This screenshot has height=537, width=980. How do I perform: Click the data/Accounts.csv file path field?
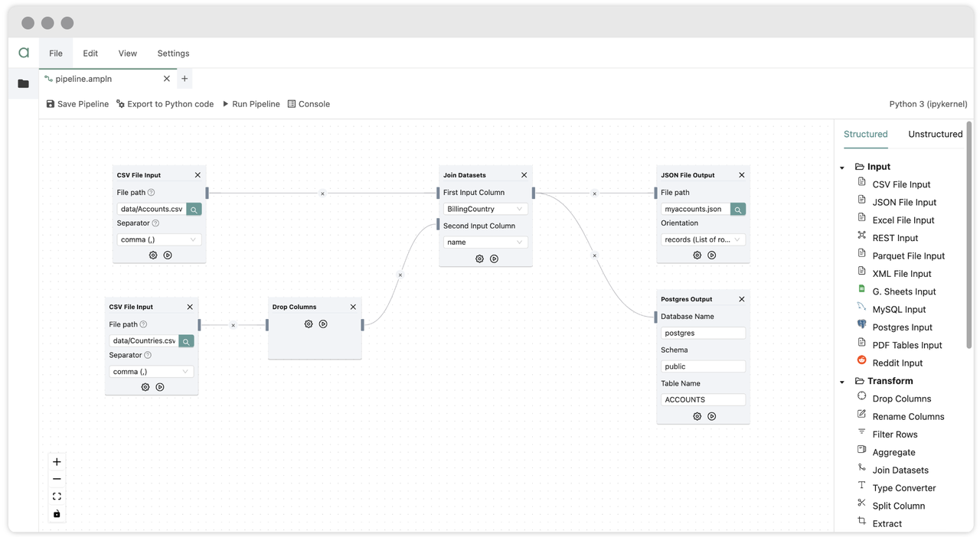pyautogui.click(x=152, y=209)
